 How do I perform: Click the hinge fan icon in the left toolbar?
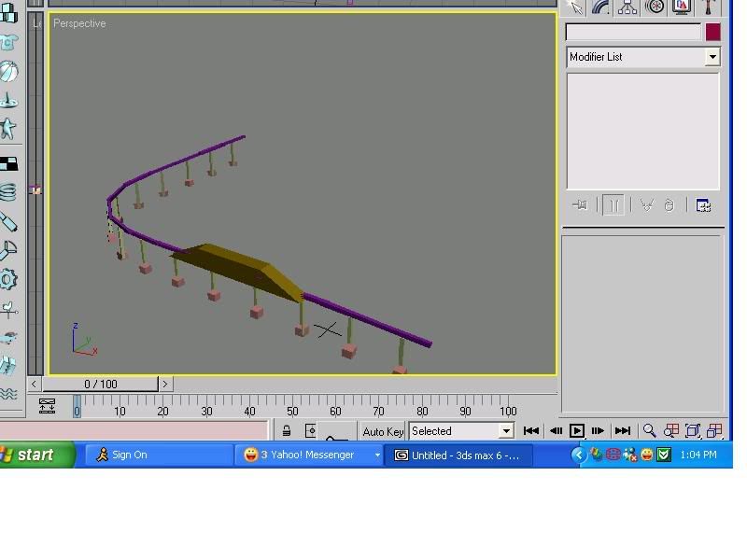tap(8, 250)
